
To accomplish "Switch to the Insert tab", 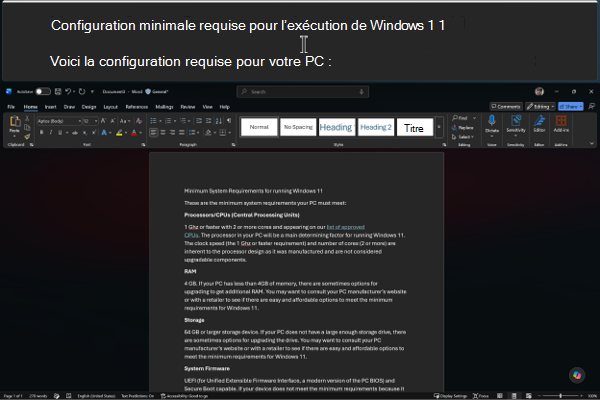I will [x=51, y=107].
